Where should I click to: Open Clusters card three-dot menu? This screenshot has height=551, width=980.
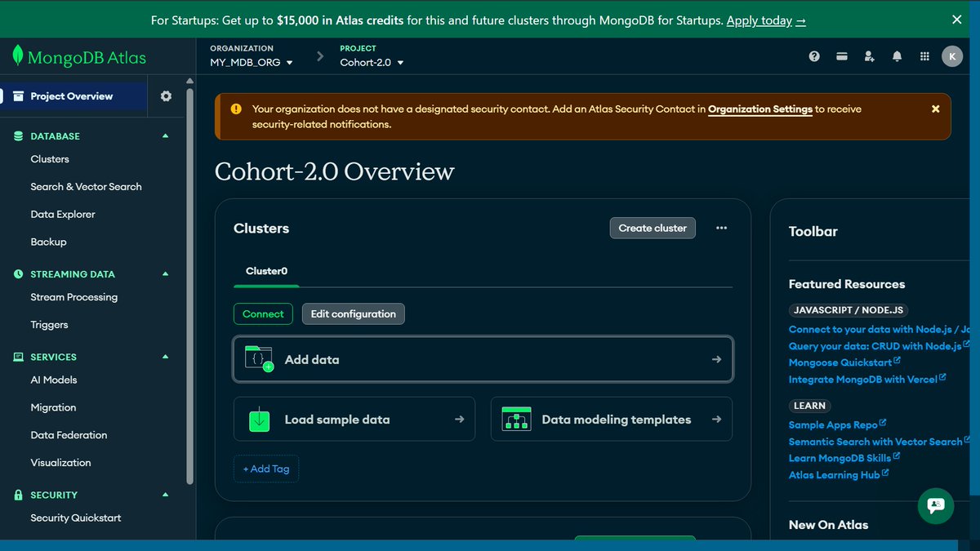coord(721,228)
